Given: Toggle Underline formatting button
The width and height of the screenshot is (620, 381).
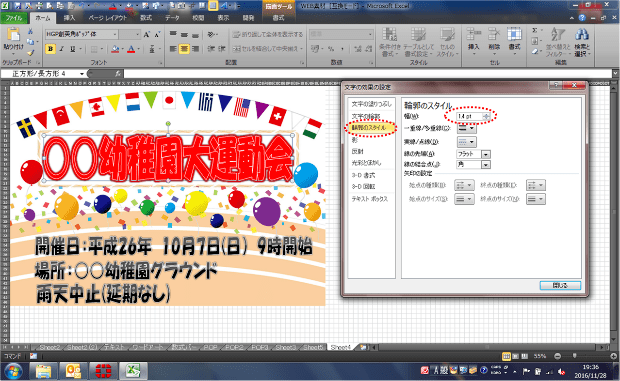Looking at the screenshot, I should 73,49.
